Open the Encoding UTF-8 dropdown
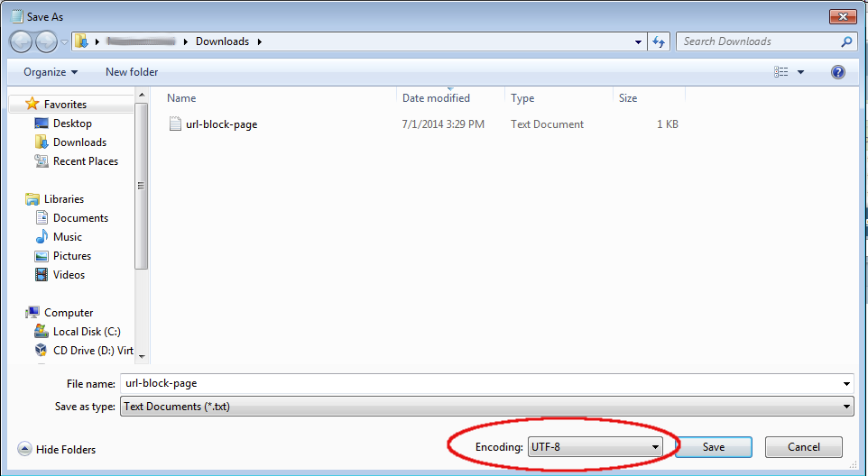The image size is (868, 476). coord(595,446)
